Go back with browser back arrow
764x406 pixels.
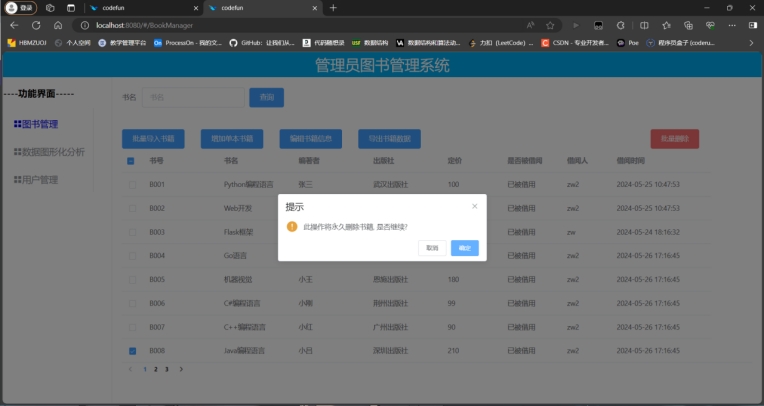pos(14,25)
